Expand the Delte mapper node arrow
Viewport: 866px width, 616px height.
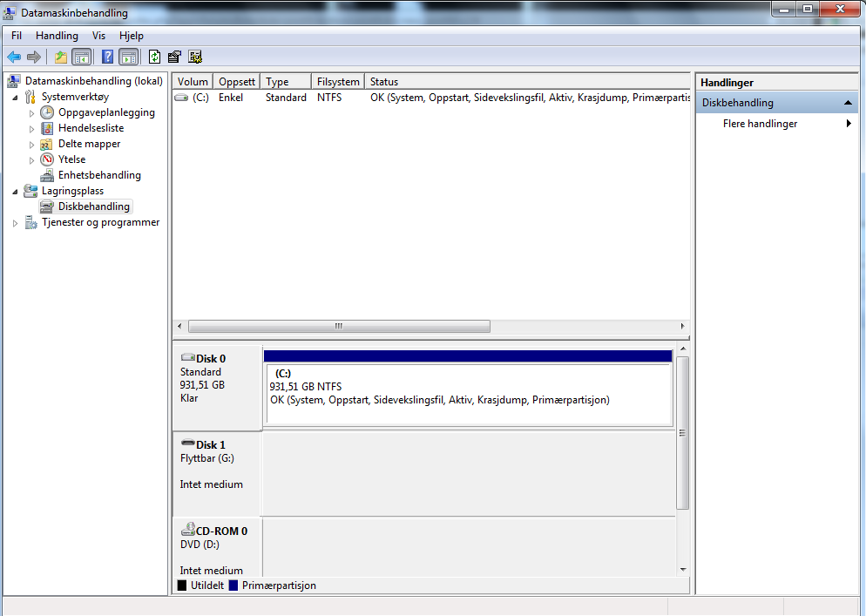(31, 145)
